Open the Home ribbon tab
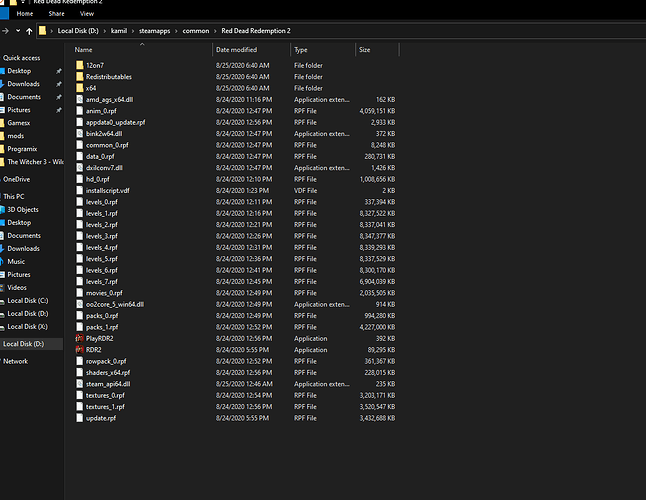The width and height of the screenshot is (646, 500). [25, 14]
